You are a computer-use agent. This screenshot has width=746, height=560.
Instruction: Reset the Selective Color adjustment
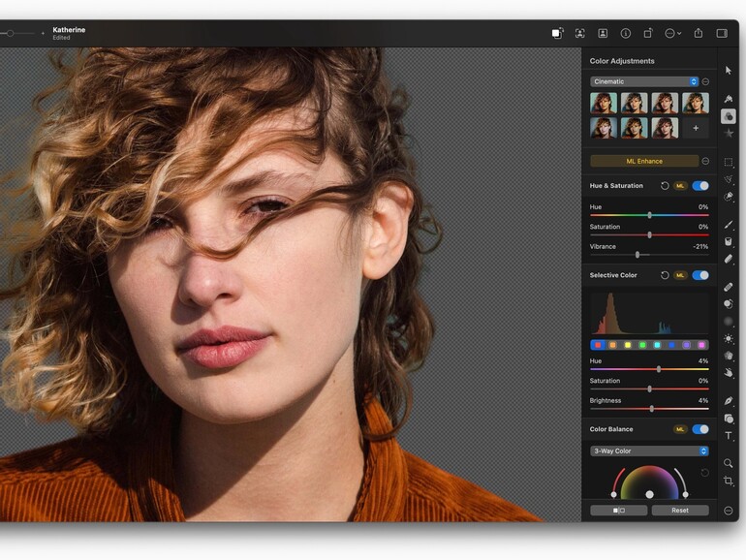point(665,275)
